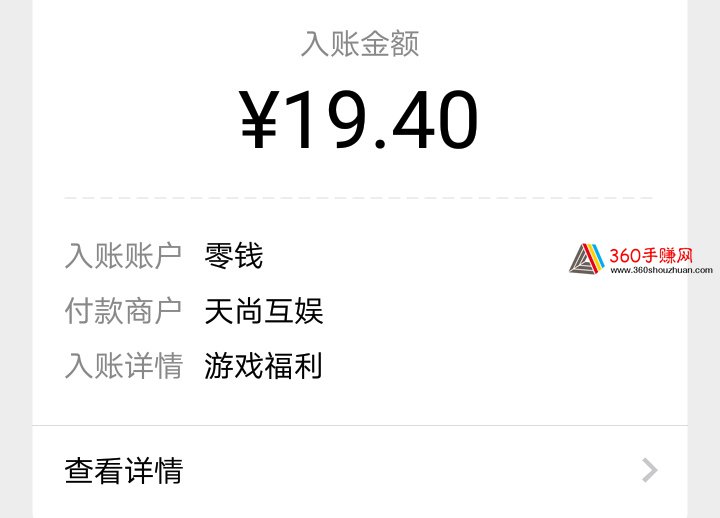Image resolution: width=720 pixels, height=518 pixels.
Task: Select the 天尚互娱 merchant name
Action: [x=264, y=311]
